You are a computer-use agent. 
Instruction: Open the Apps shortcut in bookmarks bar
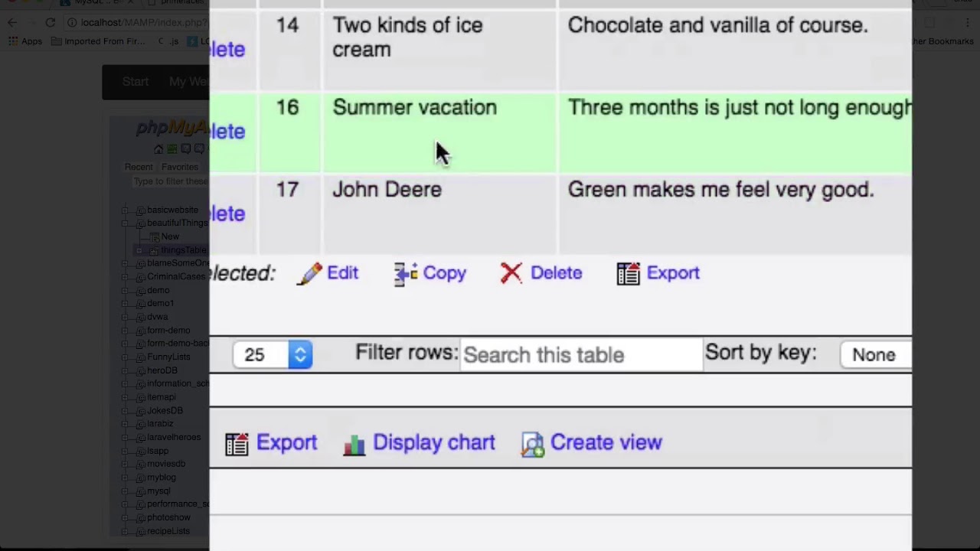(x=25, y=41)
